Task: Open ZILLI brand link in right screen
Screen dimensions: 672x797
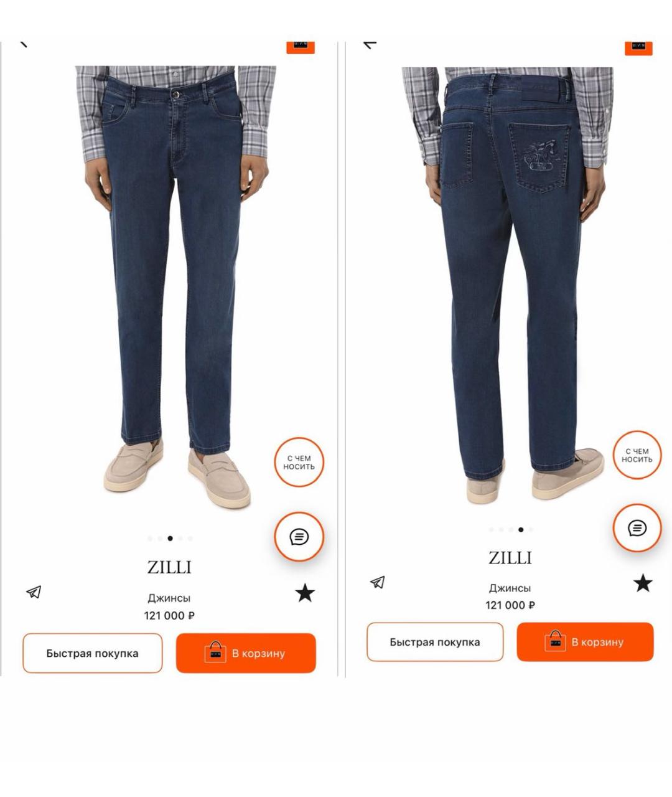Action: click(x=510, y=558)
